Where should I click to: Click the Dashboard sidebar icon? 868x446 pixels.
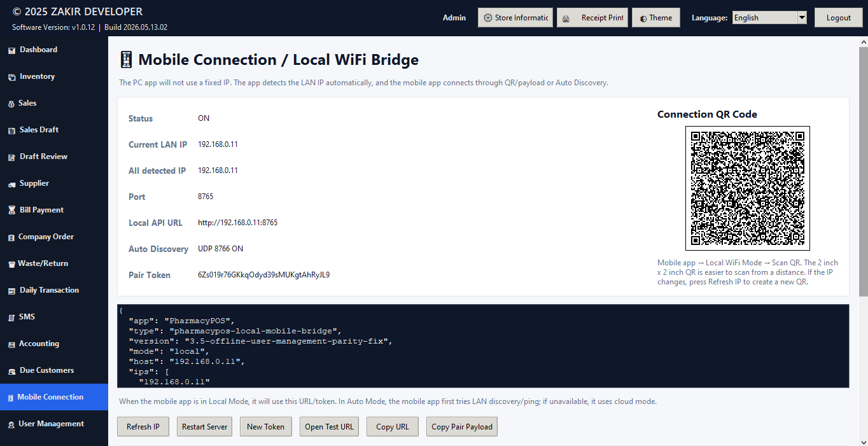tap(11, 50)
